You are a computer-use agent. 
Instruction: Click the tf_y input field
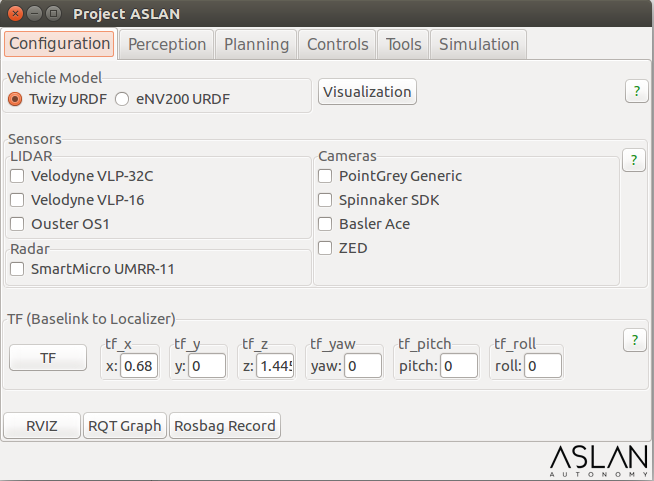(207, 366)
